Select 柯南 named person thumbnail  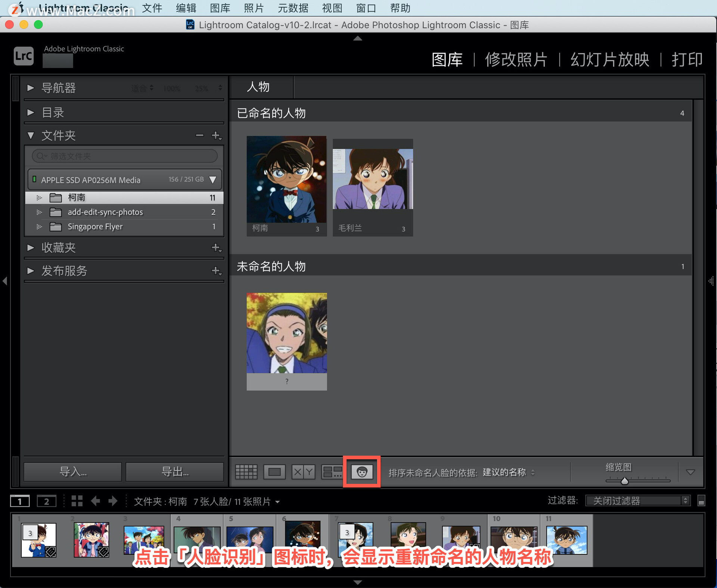point(286,180)
